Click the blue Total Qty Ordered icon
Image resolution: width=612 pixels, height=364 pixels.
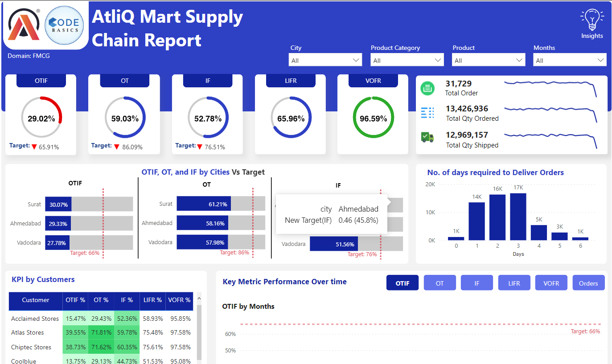point(427,112)
